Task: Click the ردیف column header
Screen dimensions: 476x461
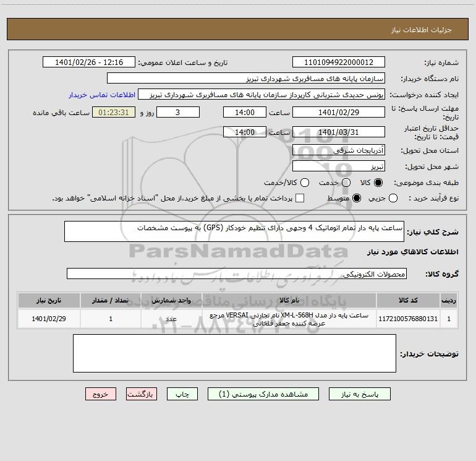Action: point(449,300)
